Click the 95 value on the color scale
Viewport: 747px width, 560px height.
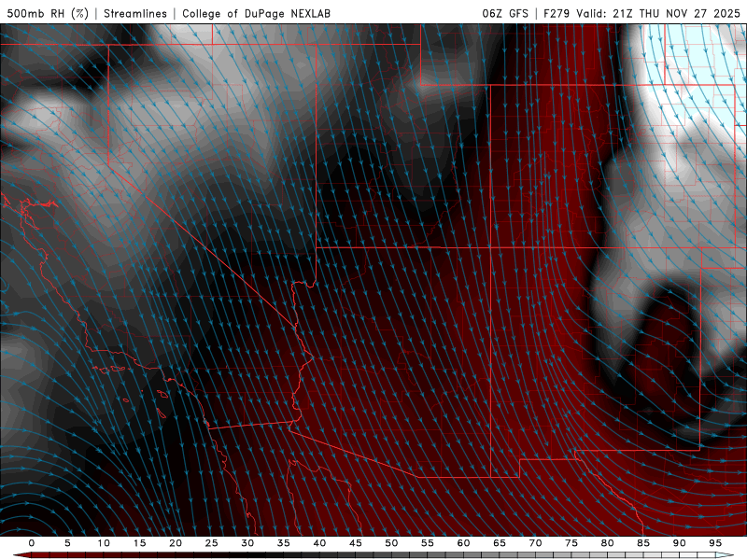[x=715, y=543]
